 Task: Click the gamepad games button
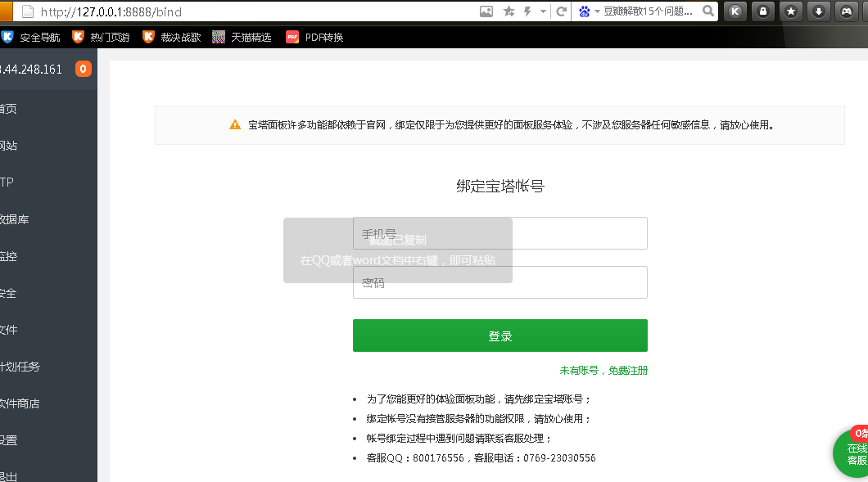(x=847, y=11)
